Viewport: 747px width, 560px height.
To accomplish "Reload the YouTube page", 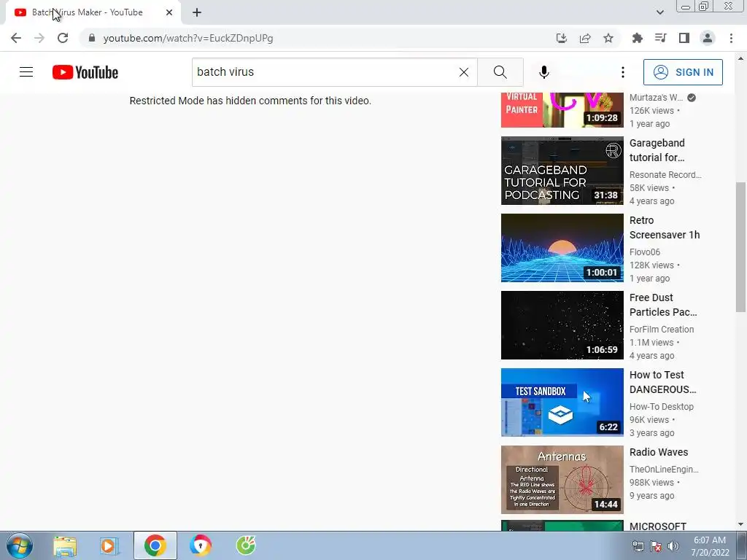I will click(x=63, y=38).
